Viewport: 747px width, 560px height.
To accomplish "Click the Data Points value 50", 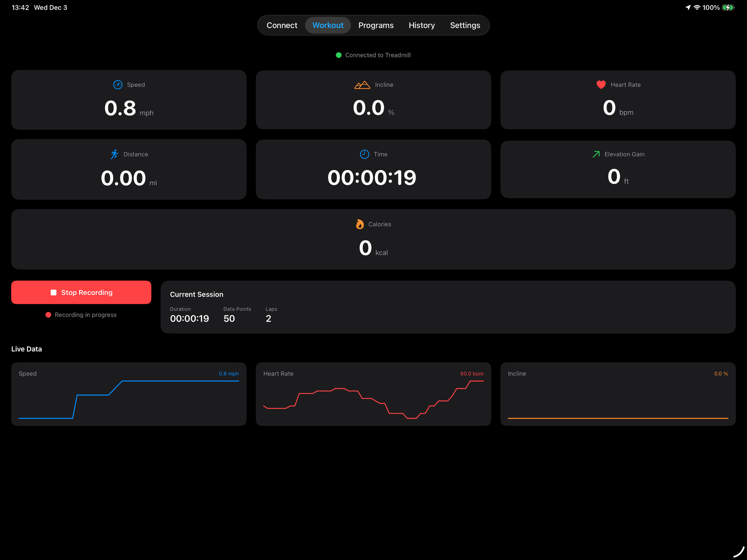I will 229,319.
